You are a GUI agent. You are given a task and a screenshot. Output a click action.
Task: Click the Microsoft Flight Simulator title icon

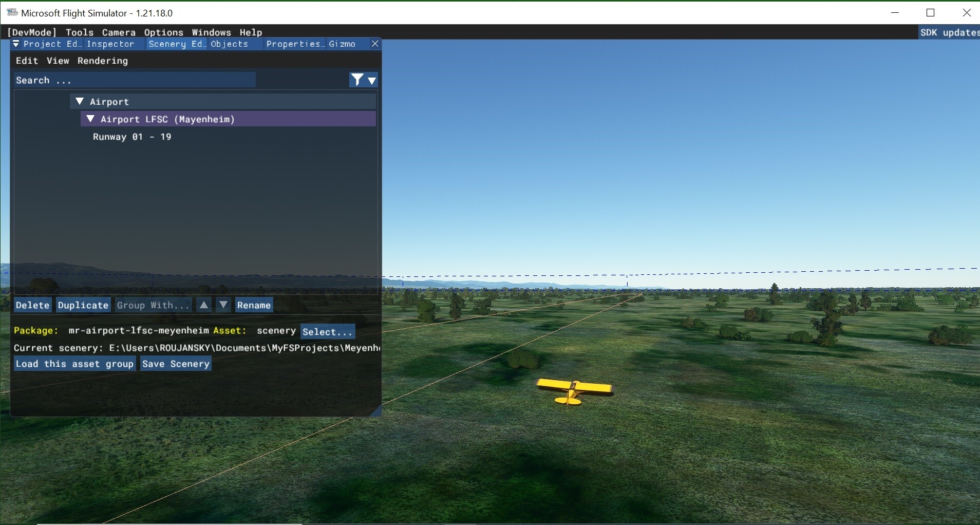click(x=12, y=13)
